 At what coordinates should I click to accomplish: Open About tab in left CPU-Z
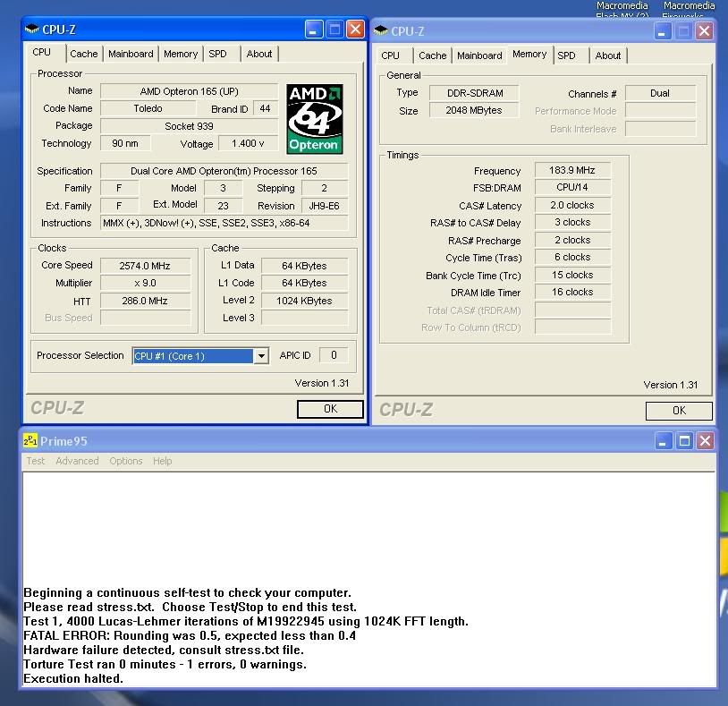[259, 54]
